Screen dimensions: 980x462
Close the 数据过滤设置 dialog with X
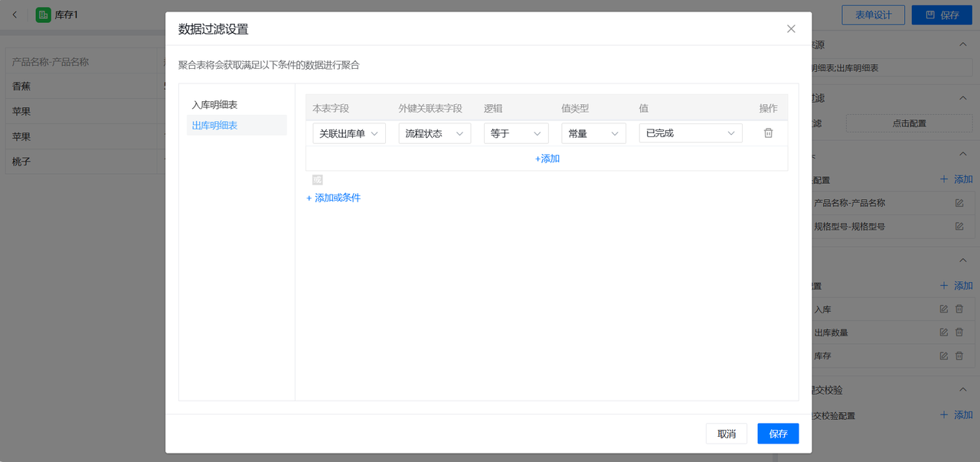[x=791, y=29]
